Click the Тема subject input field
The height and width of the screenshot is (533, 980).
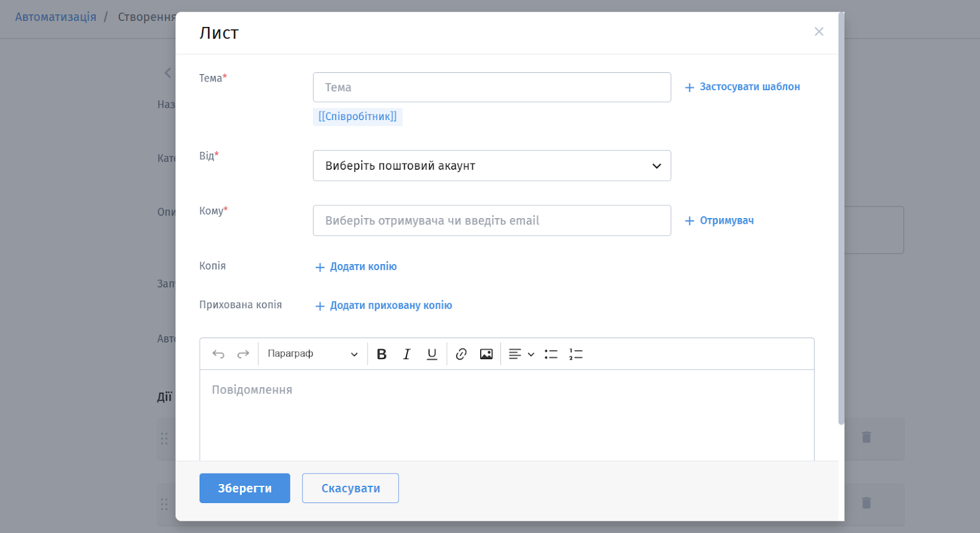pyautogui.click(x=492, y=87)
